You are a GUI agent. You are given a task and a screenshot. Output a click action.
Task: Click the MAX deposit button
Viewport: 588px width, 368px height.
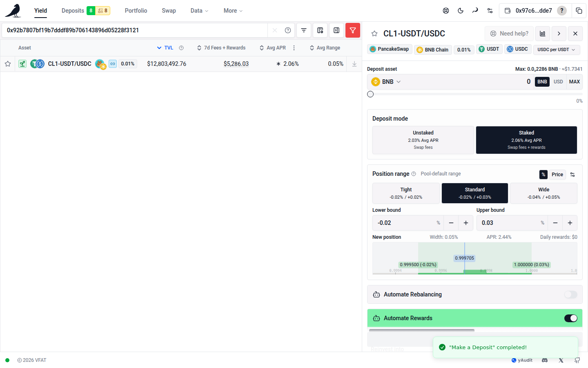[574, 82]
